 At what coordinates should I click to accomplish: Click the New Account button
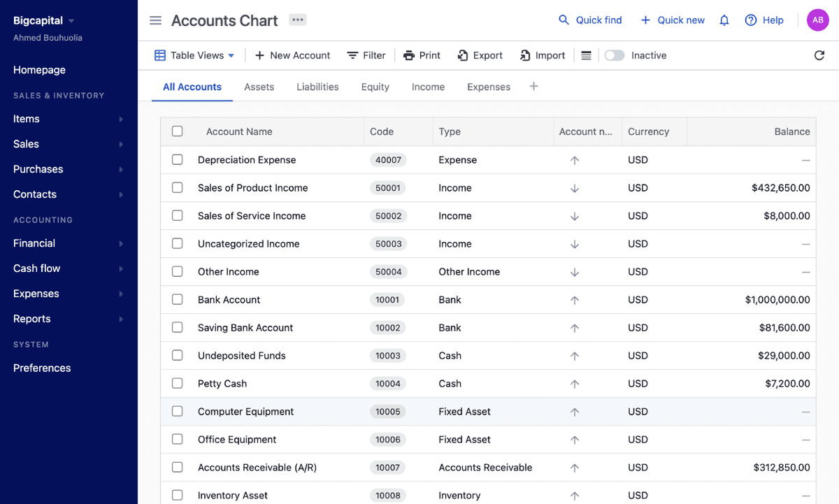(292, 55)
